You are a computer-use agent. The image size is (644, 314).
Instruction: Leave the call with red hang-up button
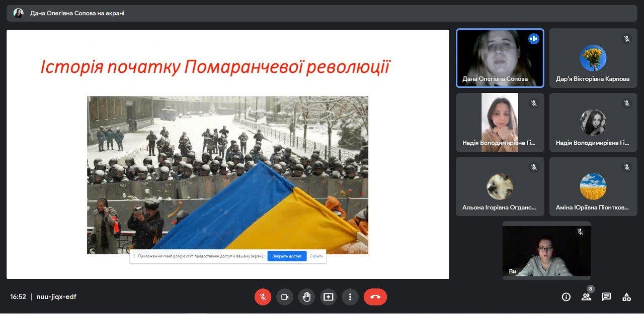(375, 297)
